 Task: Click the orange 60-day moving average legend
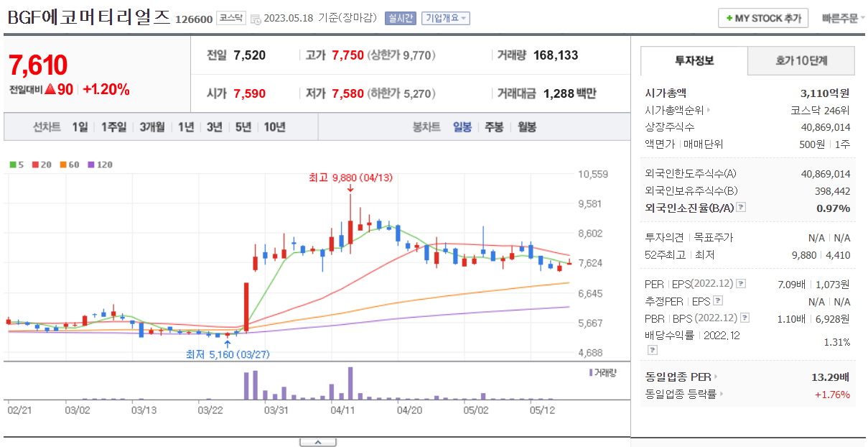tap(70, 165)
